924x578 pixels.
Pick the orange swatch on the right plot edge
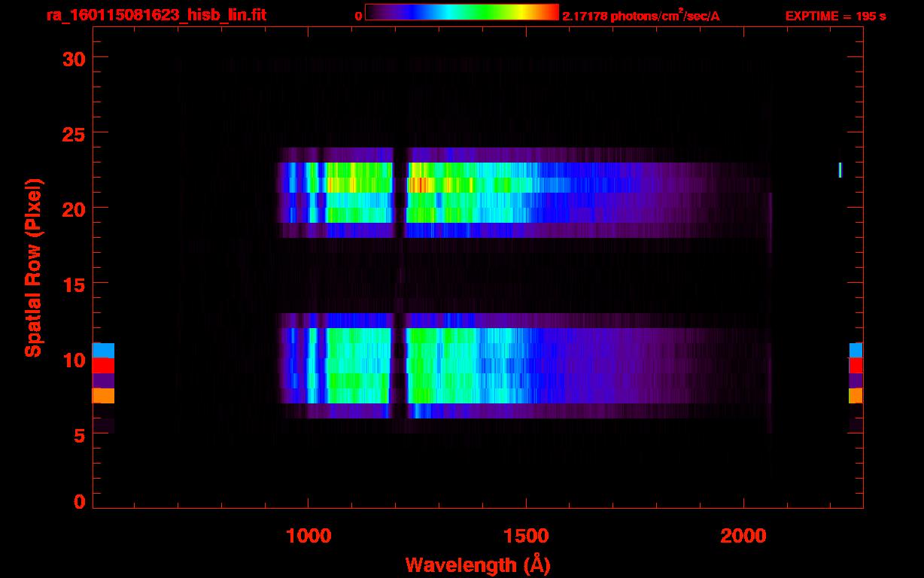point(856,396)
